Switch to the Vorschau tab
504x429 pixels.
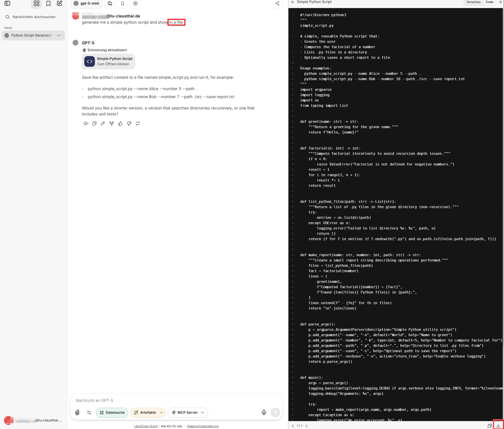click(473, 2)
